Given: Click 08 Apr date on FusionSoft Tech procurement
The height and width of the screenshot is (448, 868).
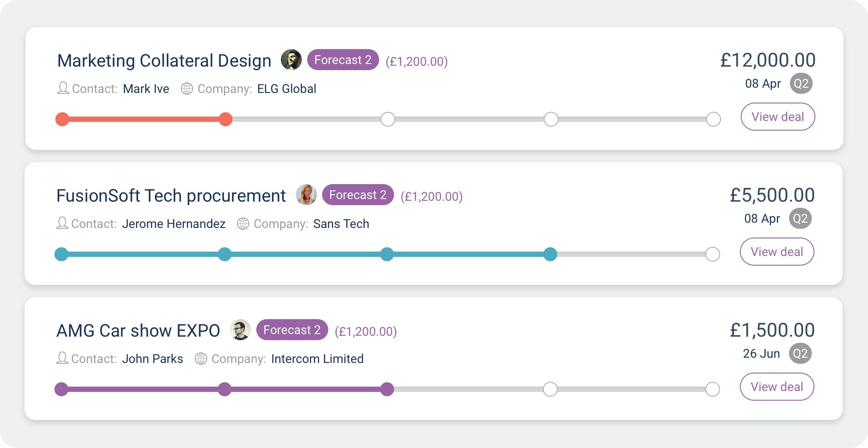Looking at the screenshot, I should [762, 218].
